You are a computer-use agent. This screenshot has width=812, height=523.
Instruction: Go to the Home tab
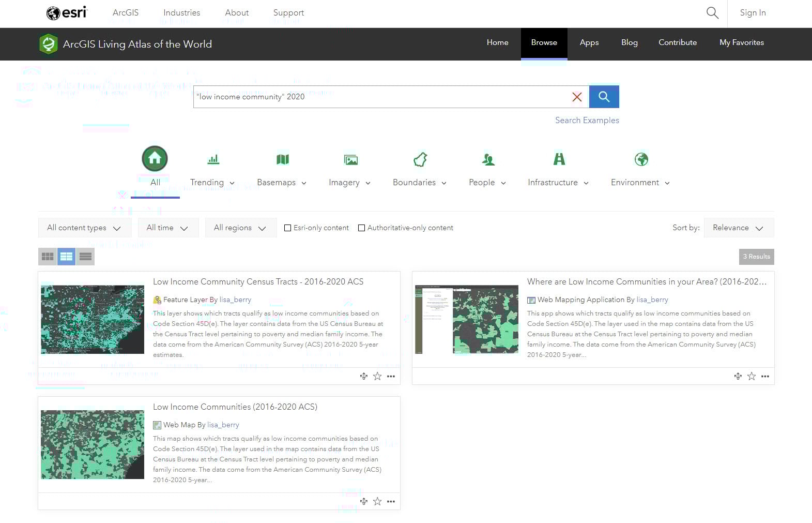point(497,43)
